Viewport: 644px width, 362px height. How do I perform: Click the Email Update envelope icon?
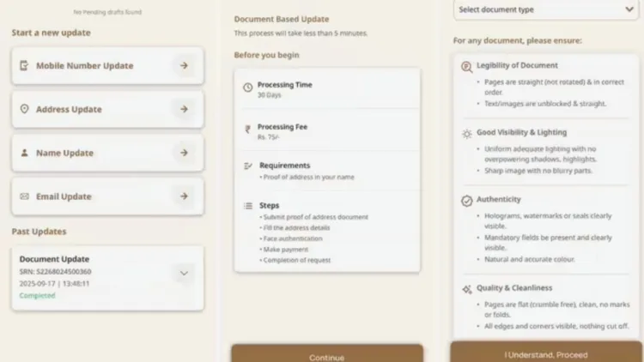(x=24, y=196)
